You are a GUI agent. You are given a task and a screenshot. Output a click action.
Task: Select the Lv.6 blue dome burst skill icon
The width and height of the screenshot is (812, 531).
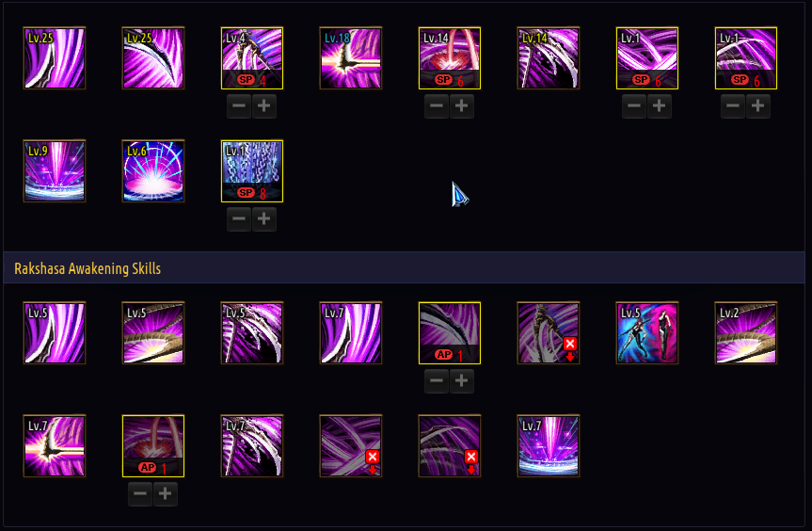[x=153, y=171]
